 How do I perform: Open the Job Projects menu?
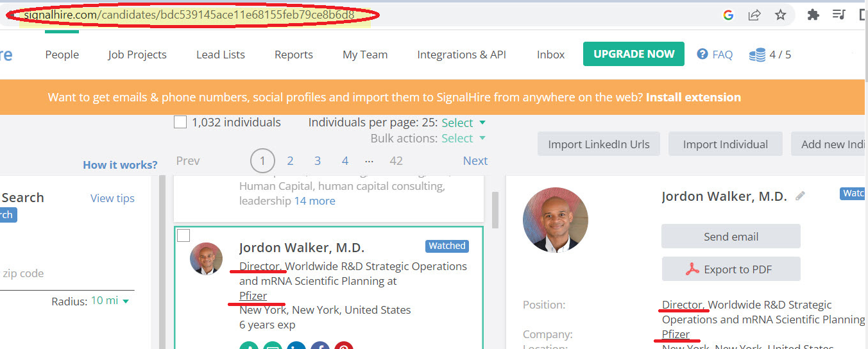(x=137, y=55)
